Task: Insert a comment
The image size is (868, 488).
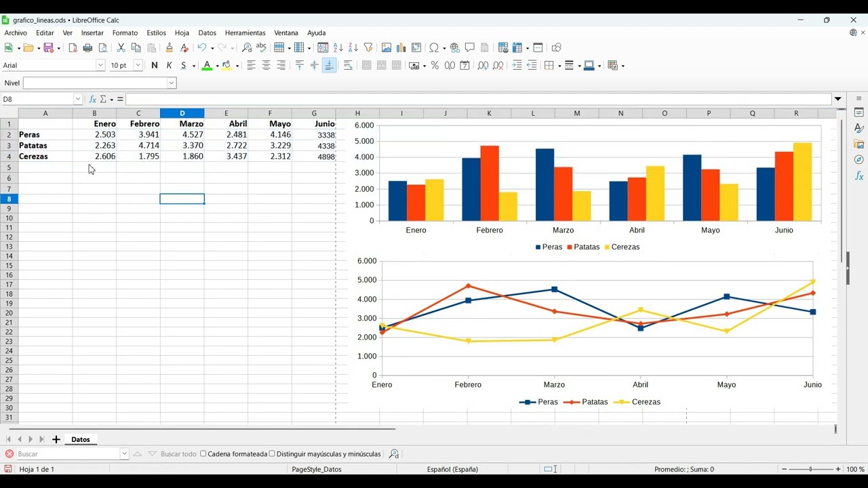Action: point(469,47)
